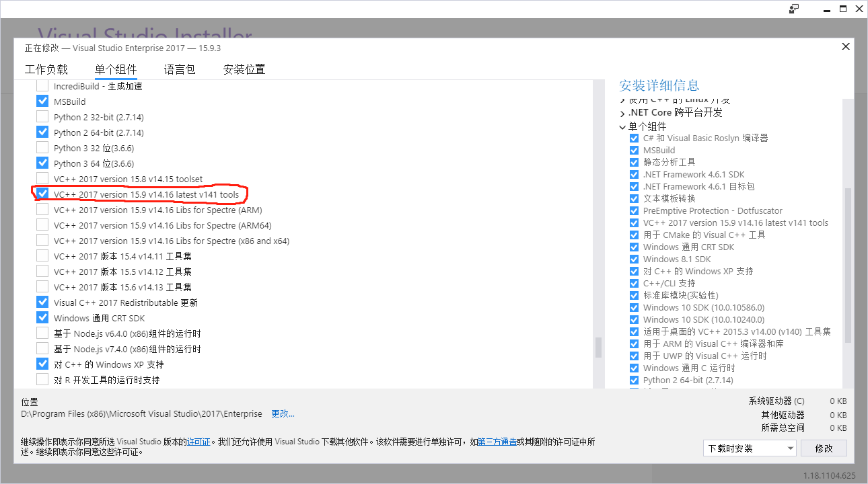Open the 第三方通告 link

tap(495, 442)
